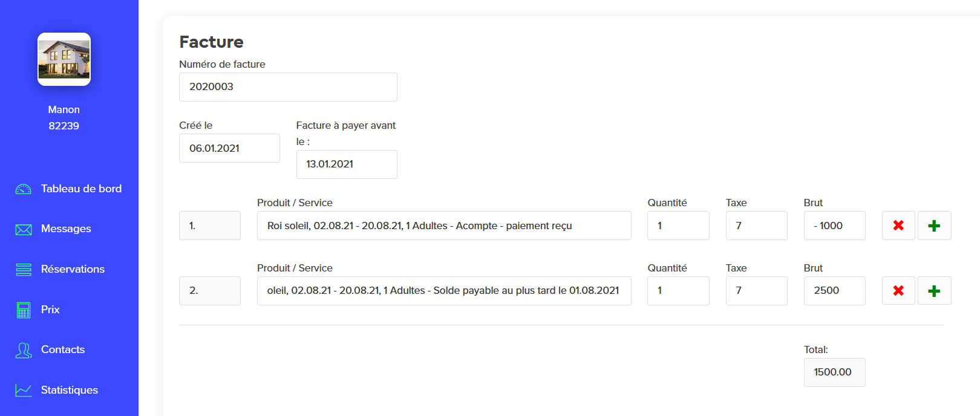Edit the Numéro de facture field
The width and height of the screenshot is (980, 416).
(288, 87)
